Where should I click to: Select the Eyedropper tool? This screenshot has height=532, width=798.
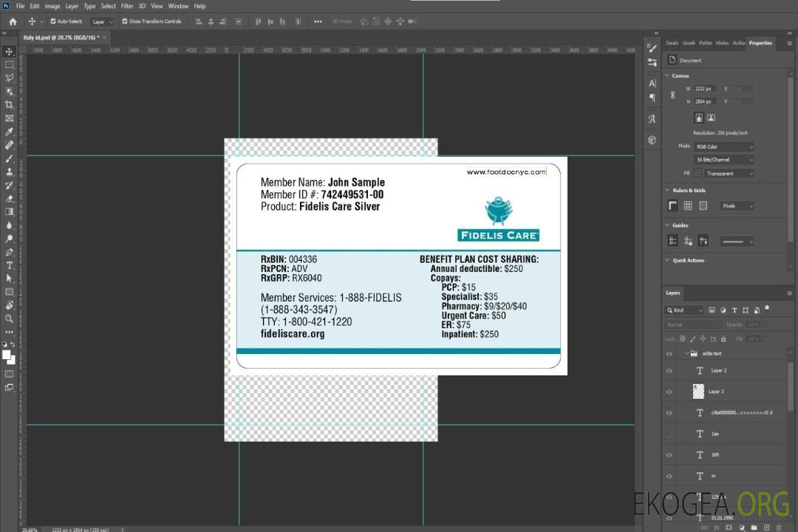pyautogui.click(x=9, y=132)
